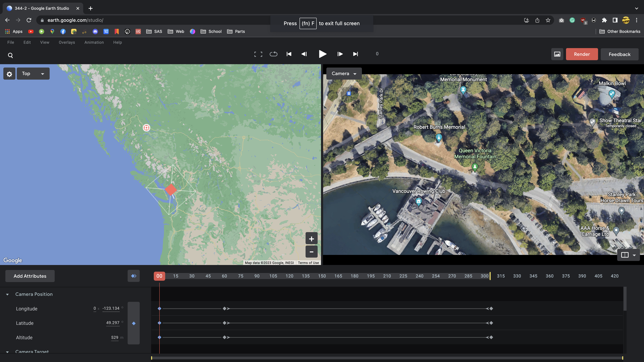Click frame 150 on the timeline ruler
The width and height of the screenshot is (644, 362).
(322, 276)
